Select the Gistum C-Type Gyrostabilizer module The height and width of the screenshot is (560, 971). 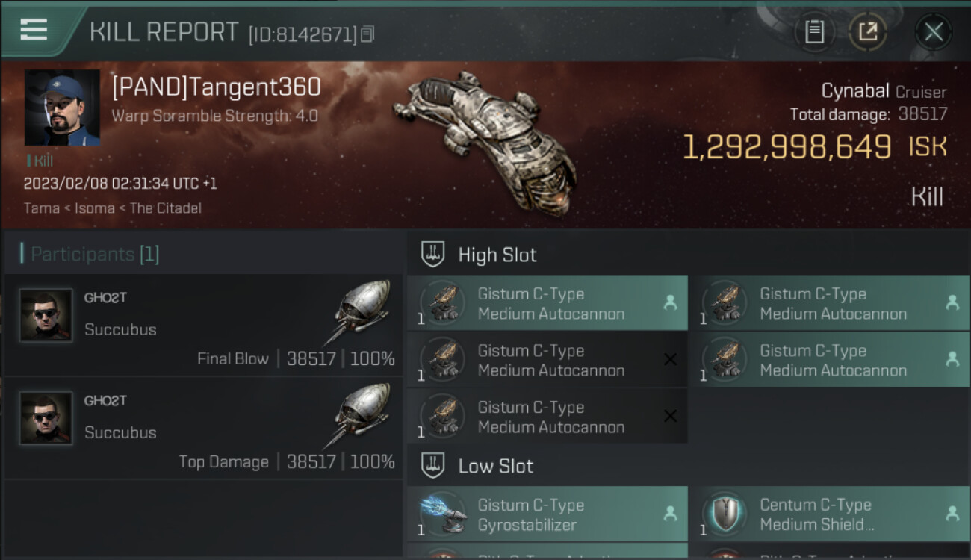tap(547, 514)
